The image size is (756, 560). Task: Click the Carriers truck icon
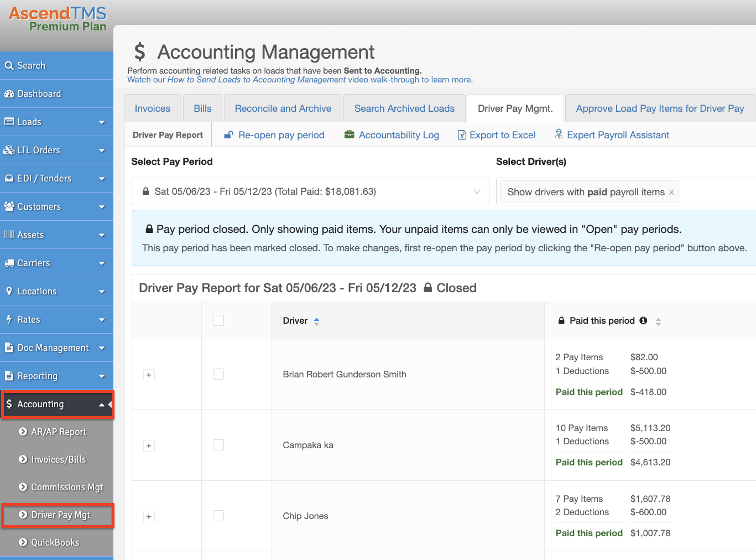coord(9,263)
